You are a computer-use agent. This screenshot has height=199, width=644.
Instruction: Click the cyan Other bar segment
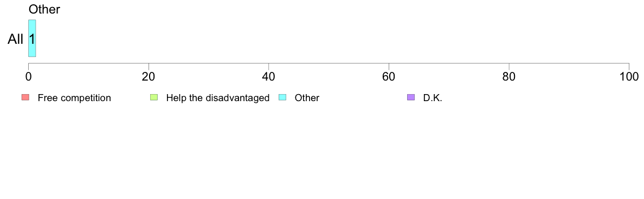(x=32, y=38)
